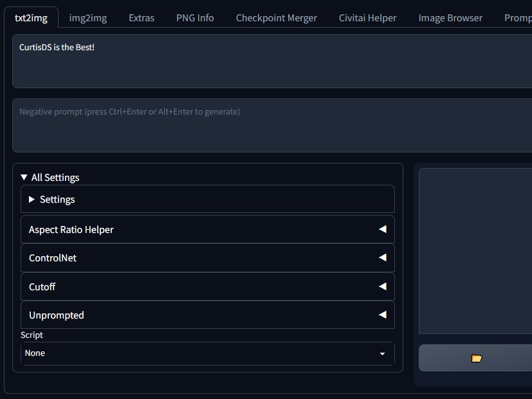Image resolution: width=532 pixels, height=399 pixels.
Task: Collapse the All Settings section
Action: pyautogui.click(x=50, y=178)
